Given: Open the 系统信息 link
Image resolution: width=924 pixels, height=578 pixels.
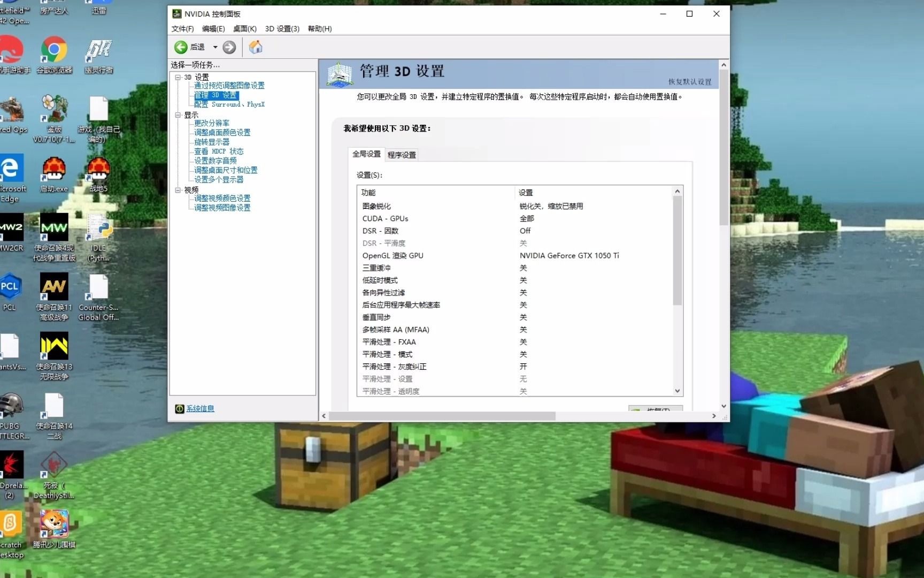Looking at the screenshot, I should 200,409.
